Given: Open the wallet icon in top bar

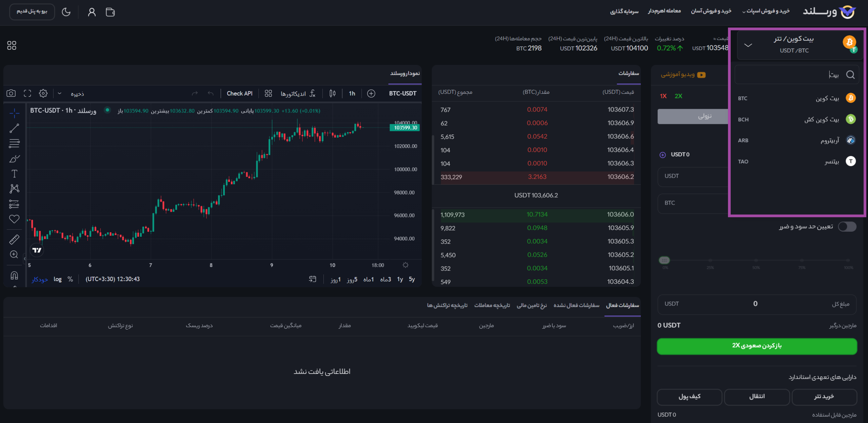Looking at the screenshot, I should coord(110,12).
